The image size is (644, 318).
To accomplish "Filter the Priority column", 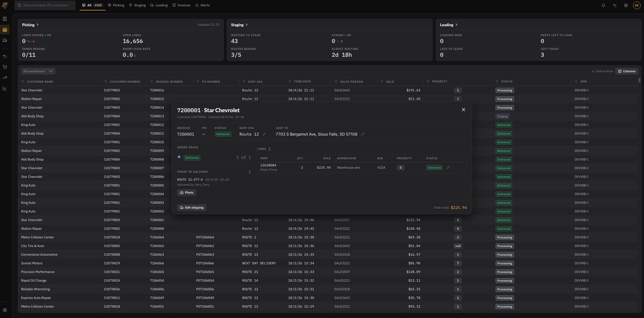I will click(428, 82).
